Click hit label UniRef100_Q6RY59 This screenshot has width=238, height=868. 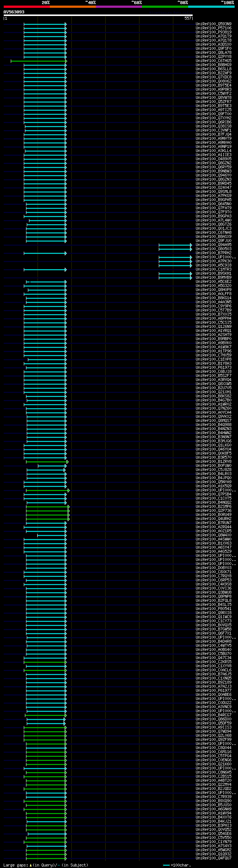(x=213, y=167)
